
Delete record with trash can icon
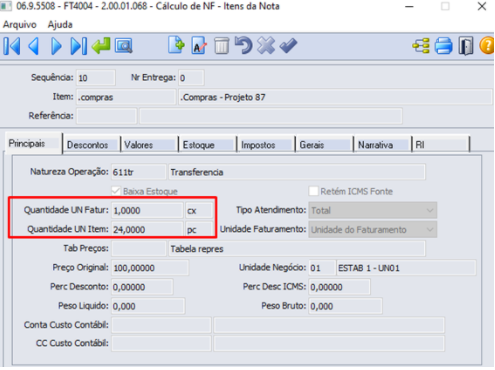point(221,46)
